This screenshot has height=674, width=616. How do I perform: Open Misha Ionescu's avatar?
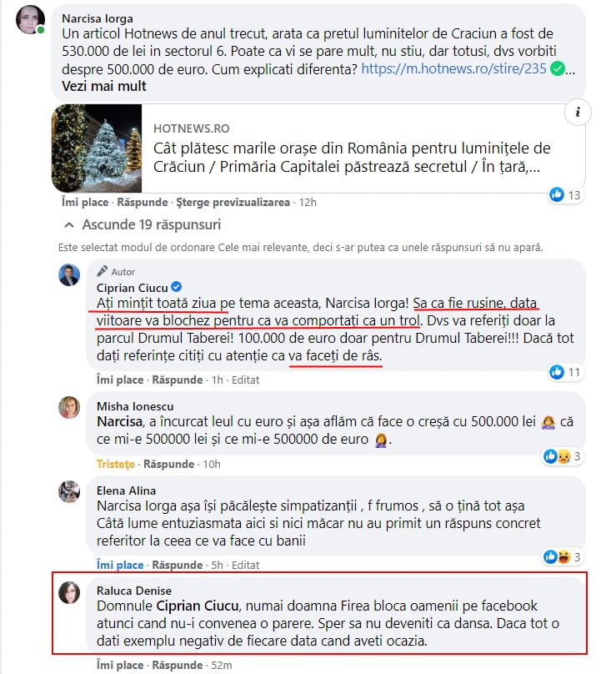pos(69,408)
